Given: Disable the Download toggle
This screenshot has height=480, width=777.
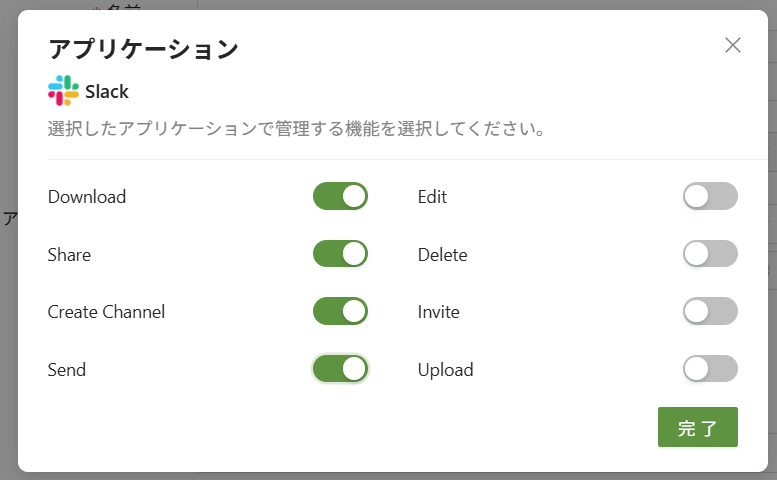Looking at the screenshot, I should pyautogui.click(x=340, y=197).
